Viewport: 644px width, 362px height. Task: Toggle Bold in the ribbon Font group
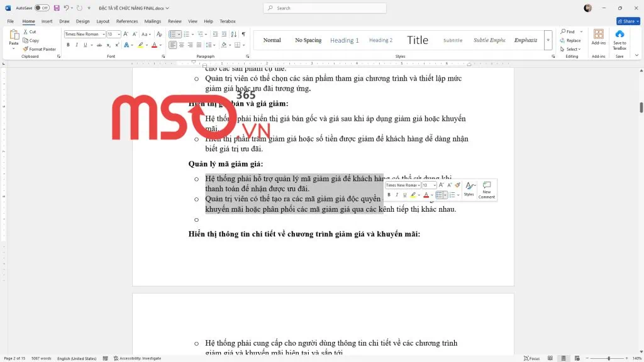click(68, 45)
